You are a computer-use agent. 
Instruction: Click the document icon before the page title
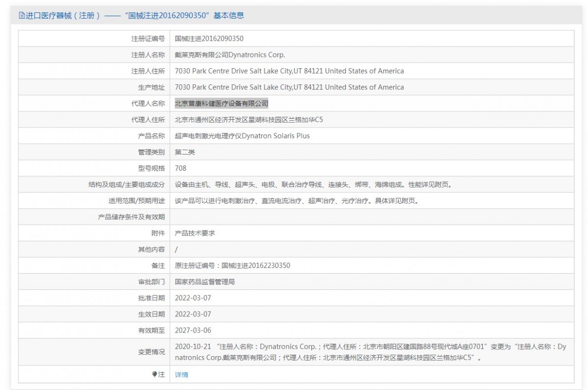point(22,15)
